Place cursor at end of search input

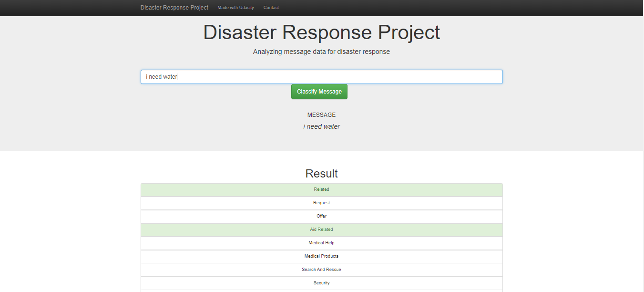(177, 76)
